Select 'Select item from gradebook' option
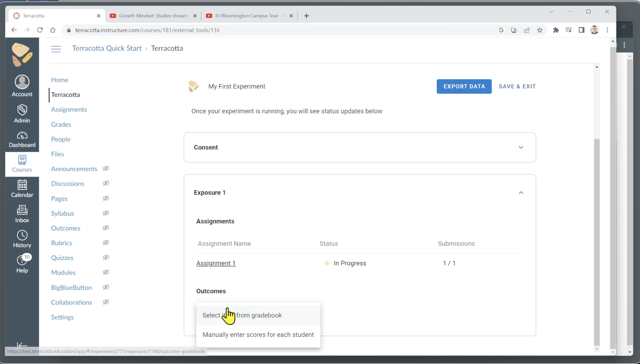The image size is (640, 364). pos(258,315)
